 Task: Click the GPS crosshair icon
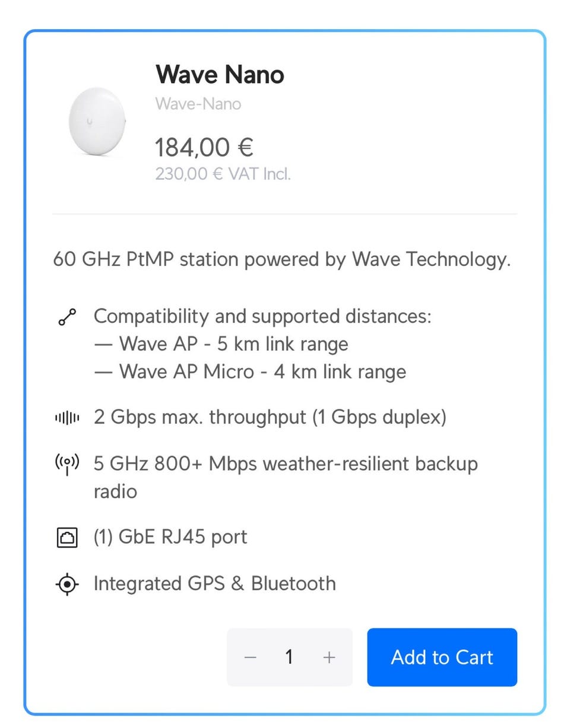(x=67, y=584)
